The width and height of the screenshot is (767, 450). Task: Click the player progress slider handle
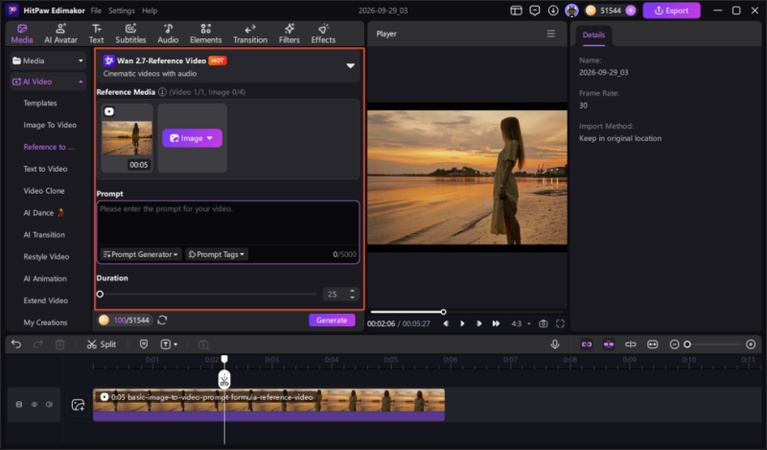(x=443, y=312)
